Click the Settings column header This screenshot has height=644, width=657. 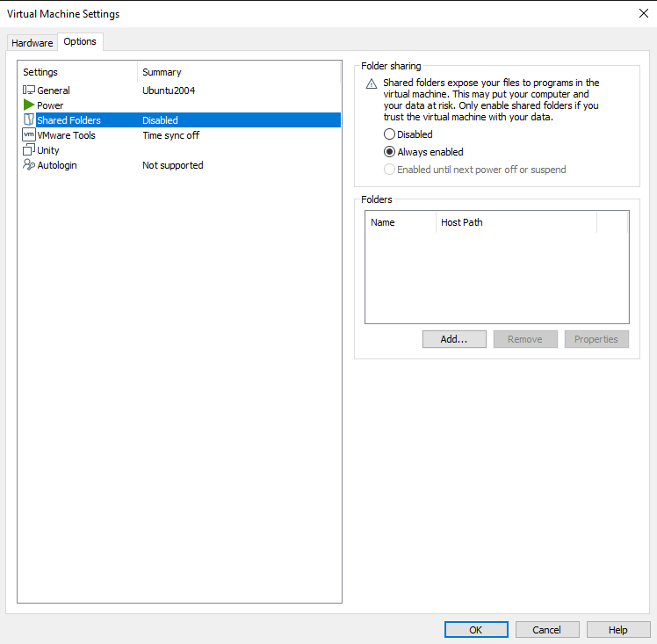coord(78,72)
